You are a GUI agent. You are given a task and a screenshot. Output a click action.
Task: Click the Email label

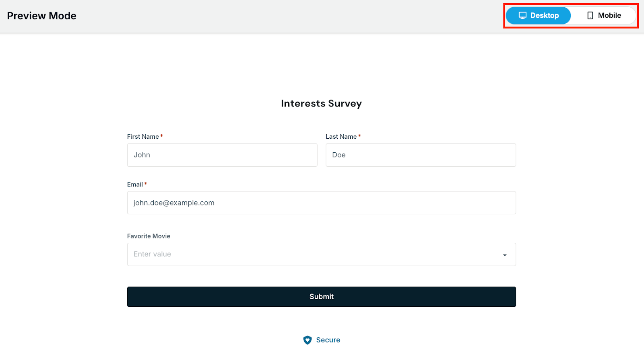(x=135, y=185)
